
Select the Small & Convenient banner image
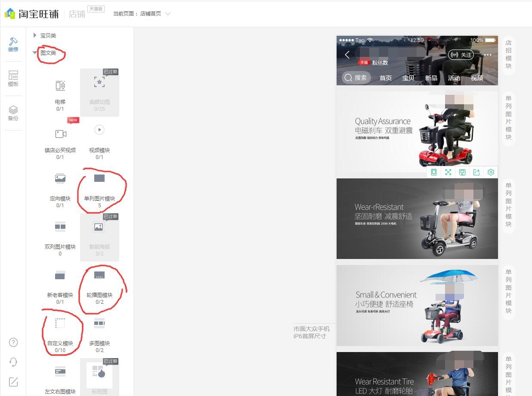click(x=417, y=305)
